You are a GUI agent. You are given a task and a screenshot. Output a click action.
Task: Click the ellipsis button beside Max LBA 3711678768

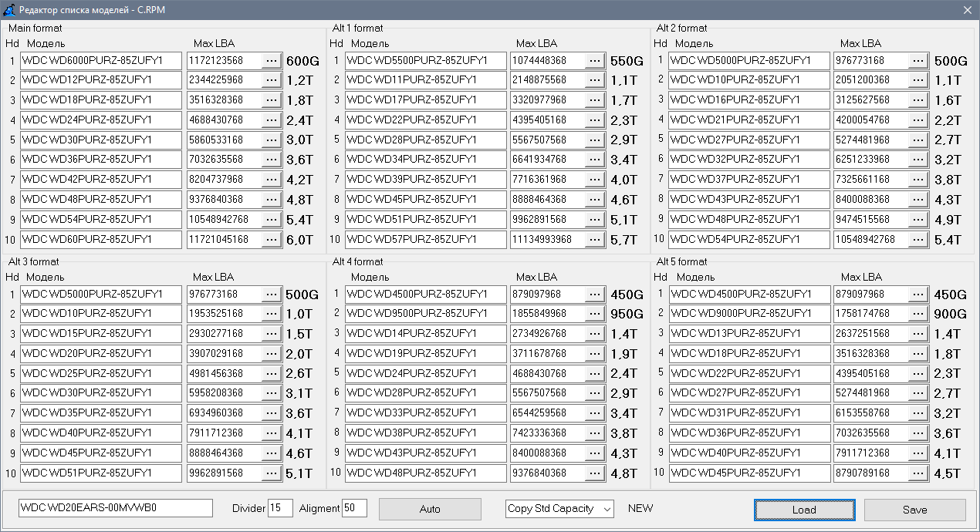point(595,354)
